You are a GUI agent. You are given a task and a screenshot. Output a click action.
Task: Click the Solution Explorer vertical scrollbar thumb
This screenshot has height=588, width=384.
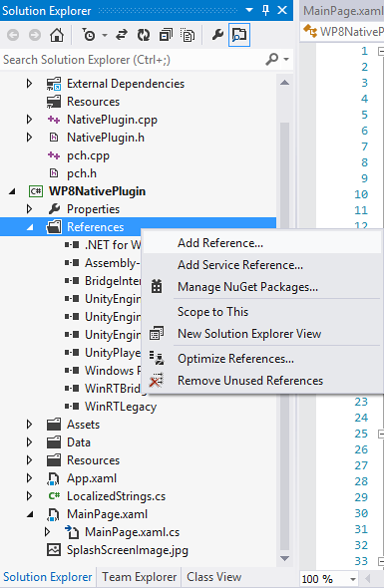(x=285, y=337)
